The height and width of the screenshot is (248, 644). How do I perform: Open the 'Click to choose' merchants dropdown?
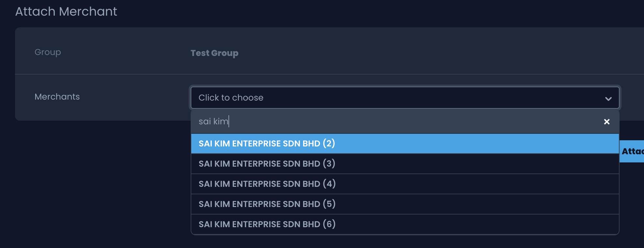[x=404, y=98]
